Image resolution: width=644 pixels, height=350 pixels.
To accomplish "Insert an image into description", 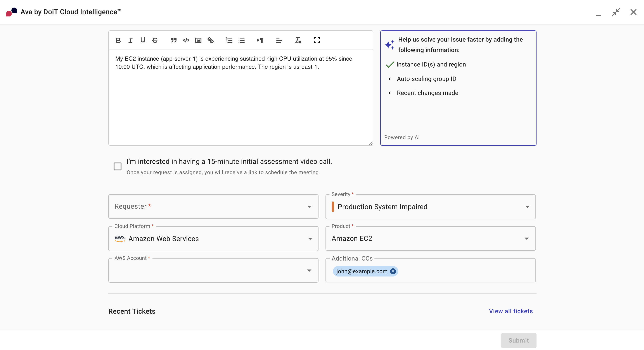I will [x=198, y=40].
